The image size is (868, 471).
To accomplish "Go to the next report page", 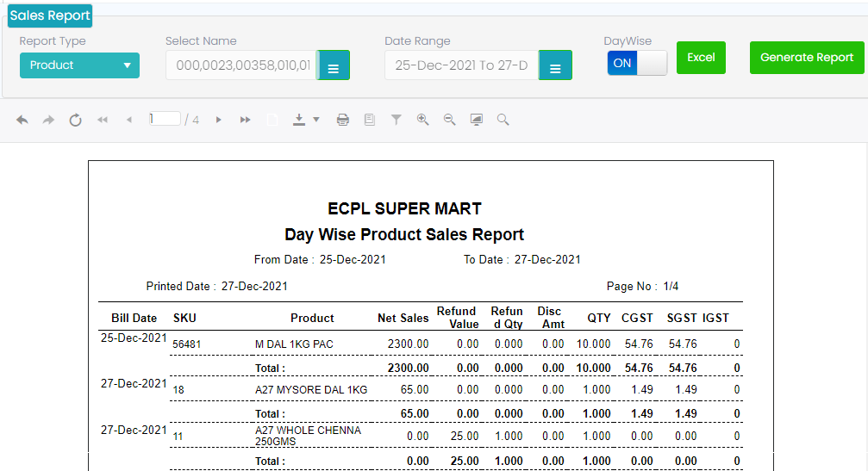I will click(218, 121).
